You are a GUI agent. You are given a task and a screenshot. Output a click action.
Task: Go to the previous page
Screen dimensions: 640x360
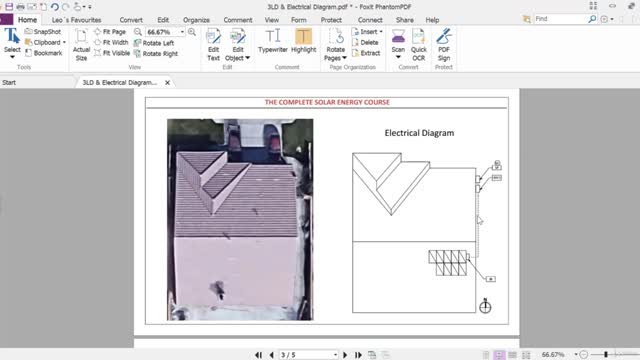tap(271, 355)
